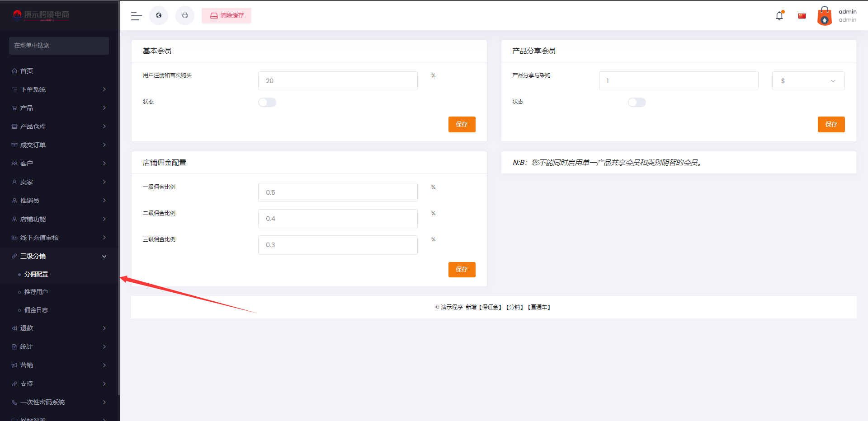Click the hamburger menu collapse icon
The height and width of the screenshot is (421, 868).
pos(136,16)
